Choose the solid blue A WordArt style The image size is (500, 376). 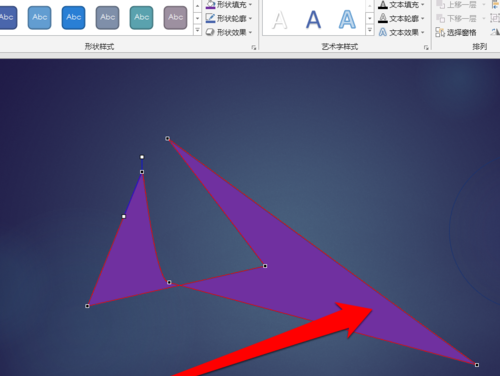[313, 20]
